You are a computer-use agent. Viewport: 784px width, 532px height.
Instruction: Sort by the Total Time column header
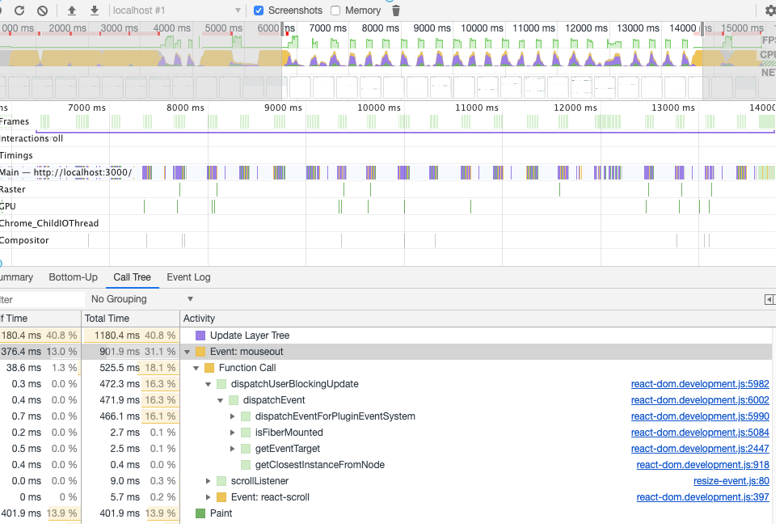pyautogui.click(x=130, y=319)
